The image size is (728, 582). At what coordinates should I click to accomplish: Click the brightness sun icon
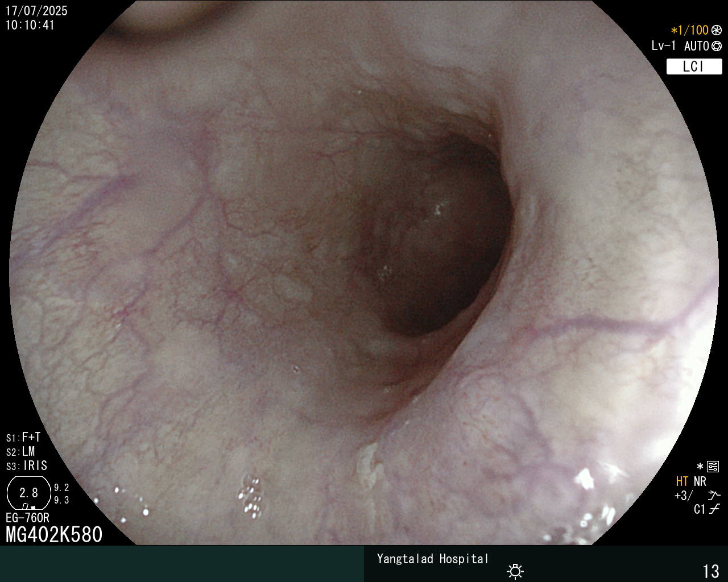point(515,571)
